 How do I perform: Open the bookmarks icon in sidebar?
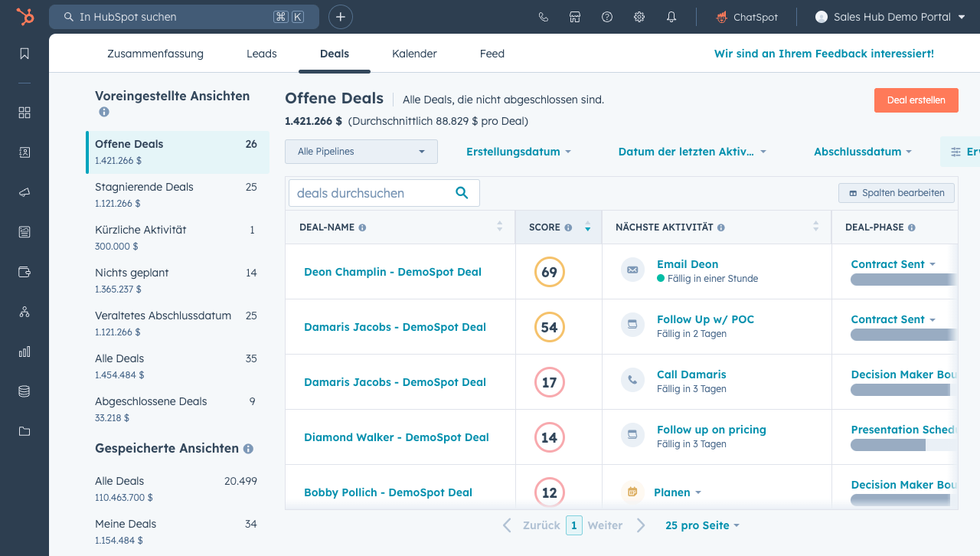tap(24, 54)
